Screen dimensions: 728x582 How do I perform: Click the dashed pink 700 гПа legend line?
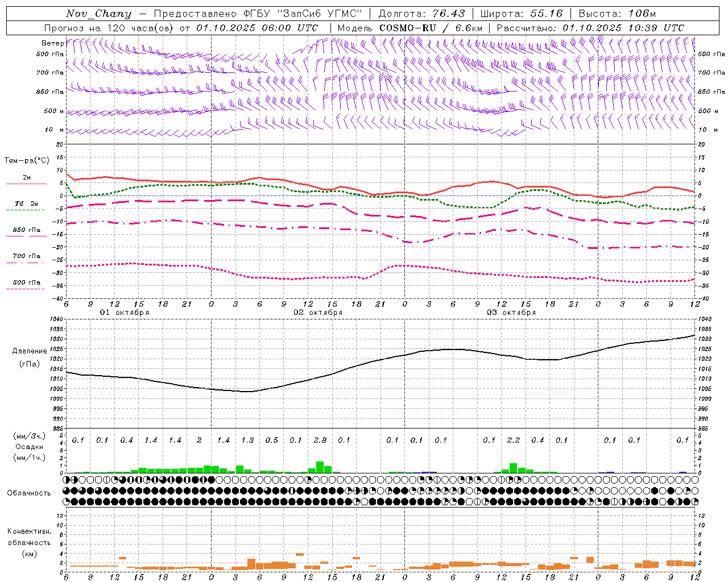(x=25, y=263)
